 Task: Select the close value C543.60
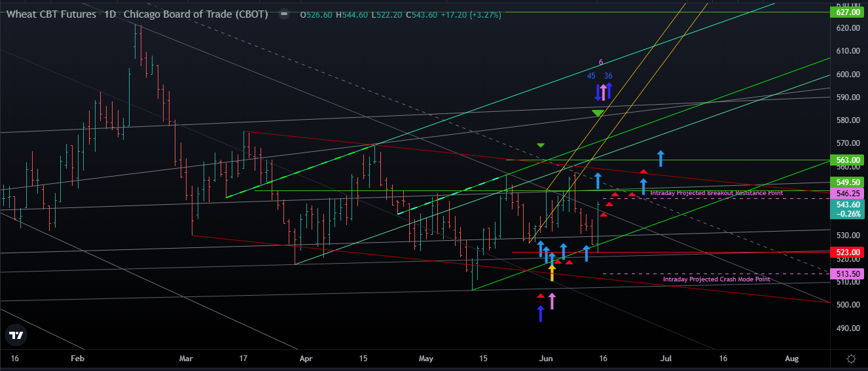[x=422, y=14]
